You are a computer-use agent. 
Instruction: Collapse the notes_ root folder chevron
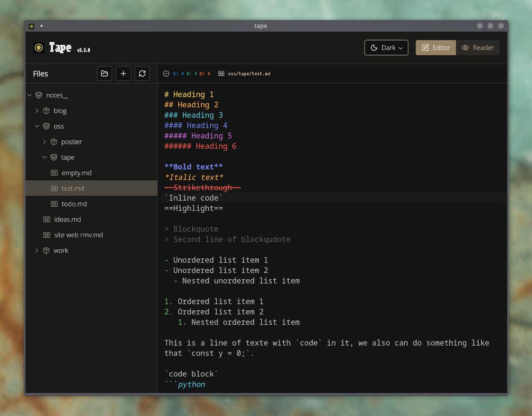[x=29, y=95]
